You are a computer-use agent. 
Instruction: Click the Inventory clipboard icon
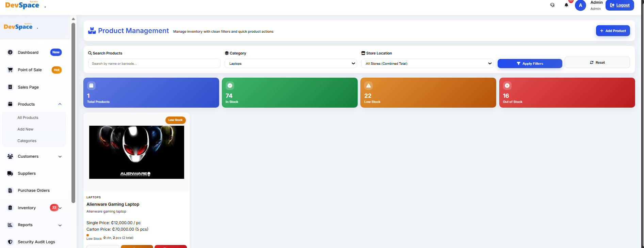pyautogui.click(x=10, y=208)
